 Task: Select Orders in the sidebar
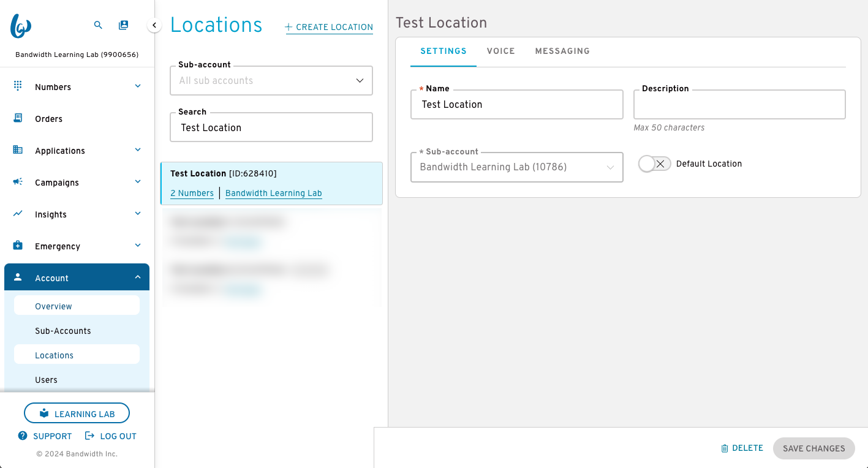click(77, 119)
